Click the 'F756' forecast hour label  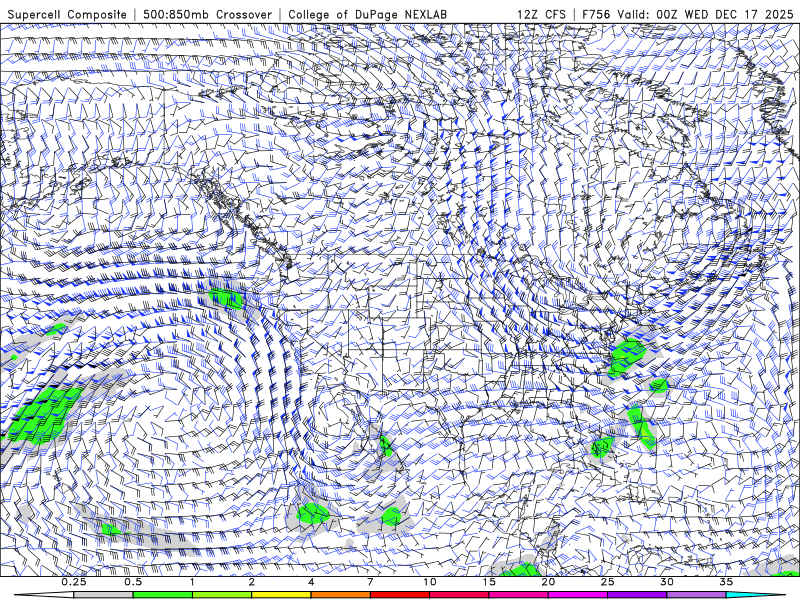click(596, 14)
